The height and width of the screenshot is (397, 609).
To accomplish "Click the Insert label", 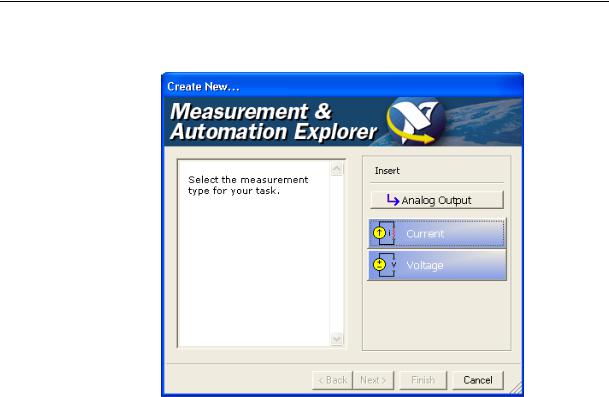I will pos(387,171).
